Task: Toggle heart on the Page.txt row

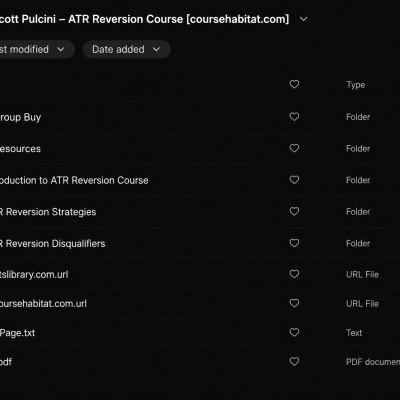Action: point(294,332)
